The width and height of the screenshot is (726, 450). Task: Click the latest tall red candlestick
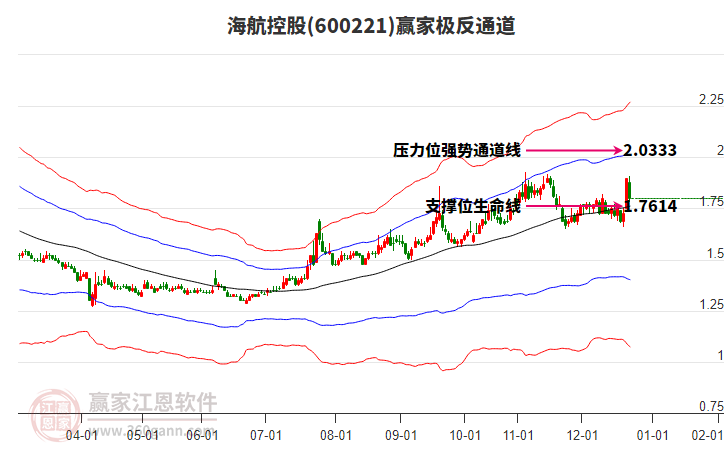(626, 191)
